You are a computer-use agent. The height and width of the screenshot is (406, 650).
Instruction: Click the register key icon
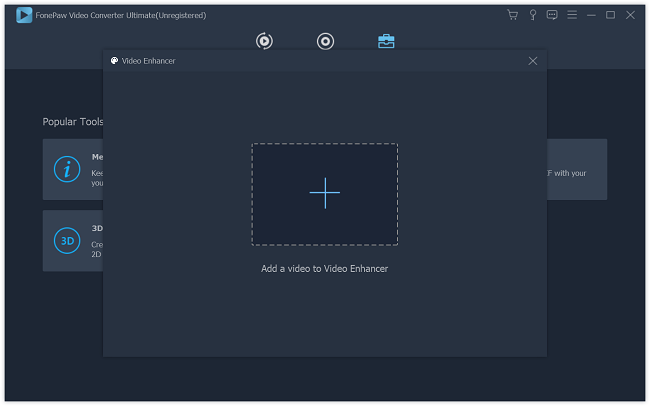point(533,15)
